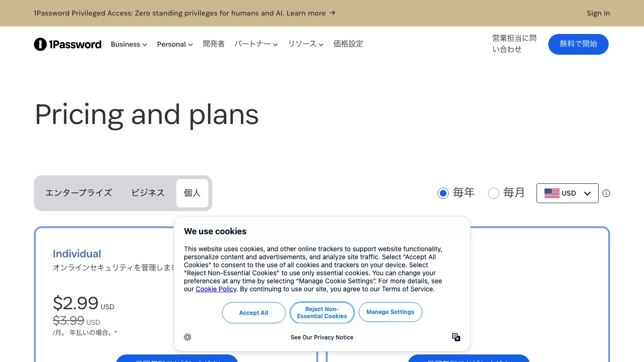Click the $2.99 price text
Screen dimensions: 644x362
(x=75, y=303)
